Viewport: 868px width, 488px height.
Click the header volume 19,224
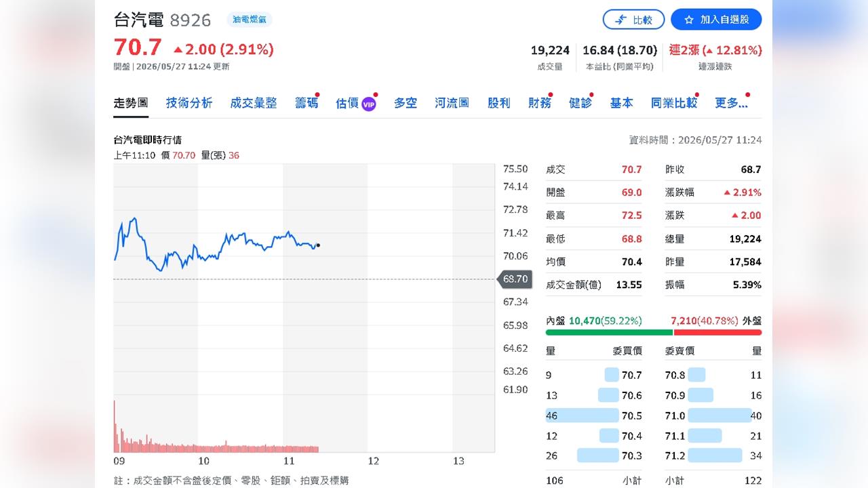click(550, 50)
